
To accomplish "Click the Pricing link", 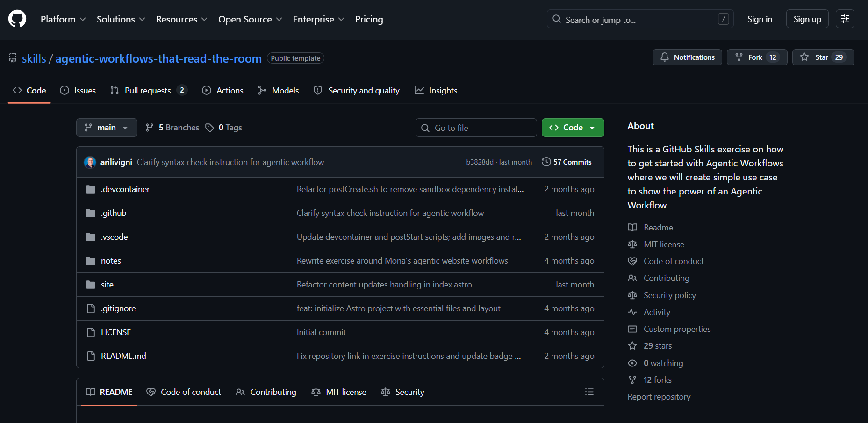I will [x=369, y=19].
